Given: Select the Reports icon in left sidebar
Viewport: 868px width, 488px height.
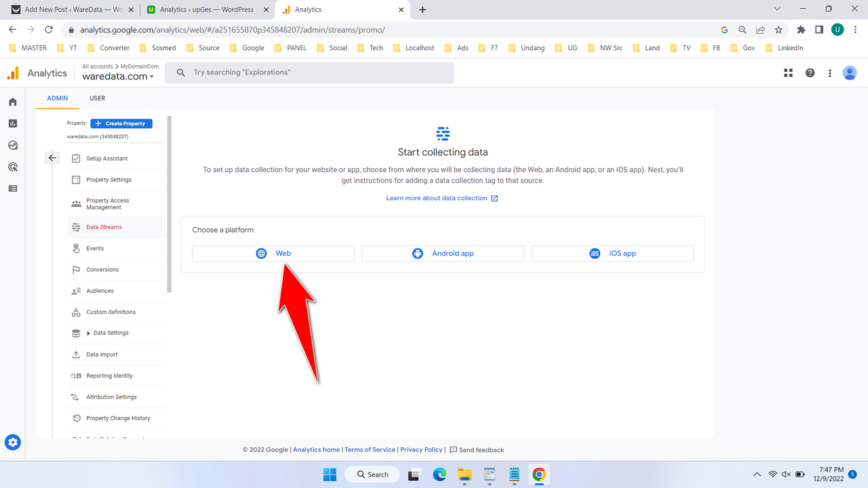Looking at the screenshot, I should pyautogui.click(x=12, y=123).
